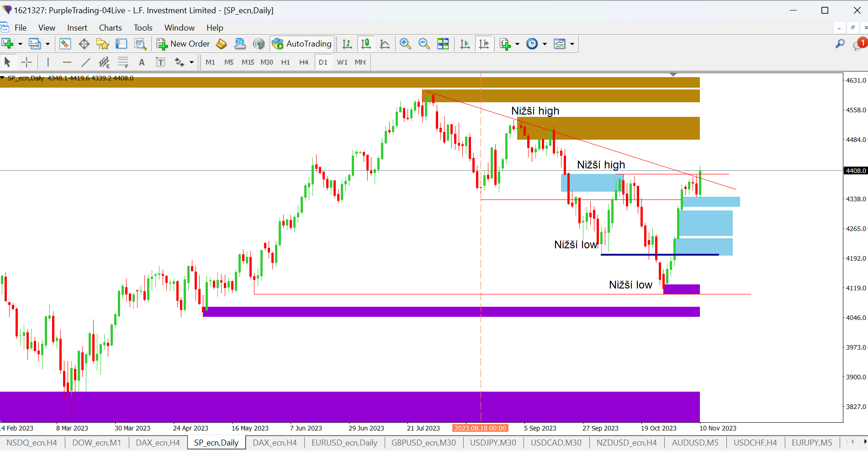This screenshot has width=868, height=451.
Task: Expand the indicators list dropdown arrow
Action: coord(517,44)
